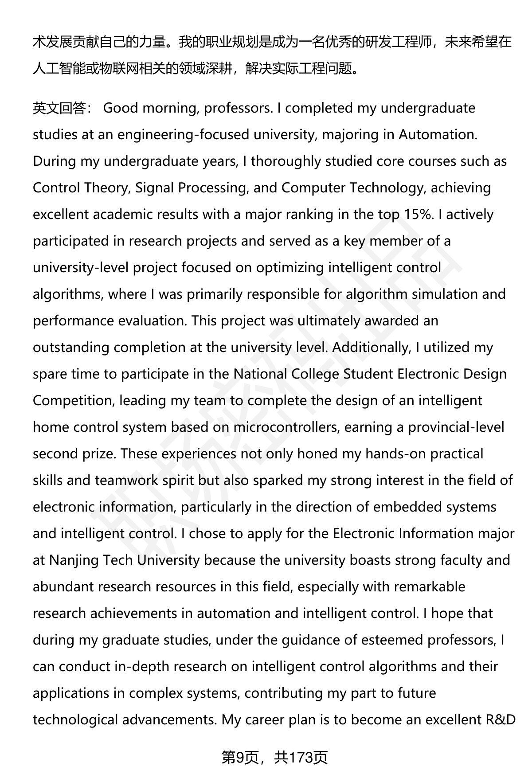Viewport: 532px width, 778px height.
Task: Click the phrase "Computer Technology"
Action: pyautogui.click(x=352, y=188)
